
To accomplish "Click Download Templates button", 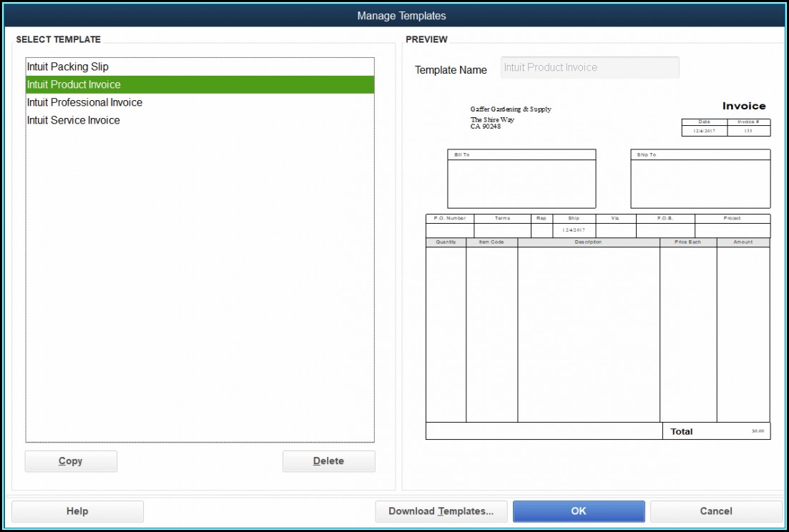I will 441,511.
